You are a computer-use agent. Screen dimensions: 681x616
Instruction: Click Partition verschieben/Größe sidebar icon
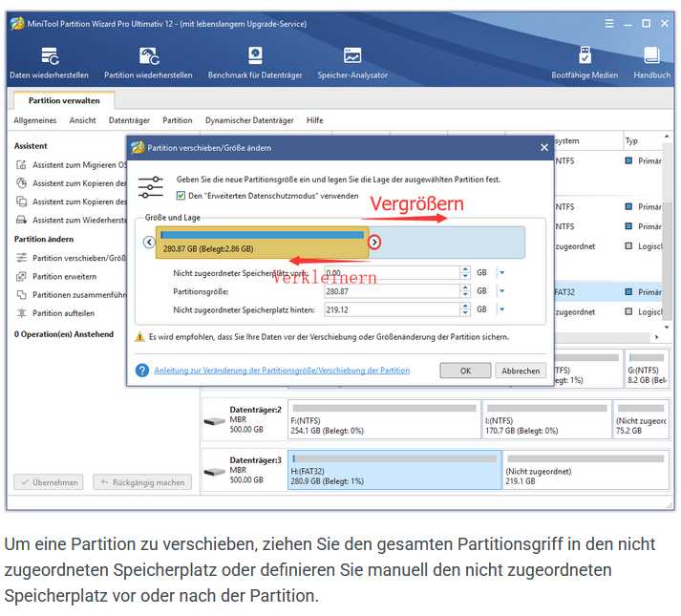point(21,258)
